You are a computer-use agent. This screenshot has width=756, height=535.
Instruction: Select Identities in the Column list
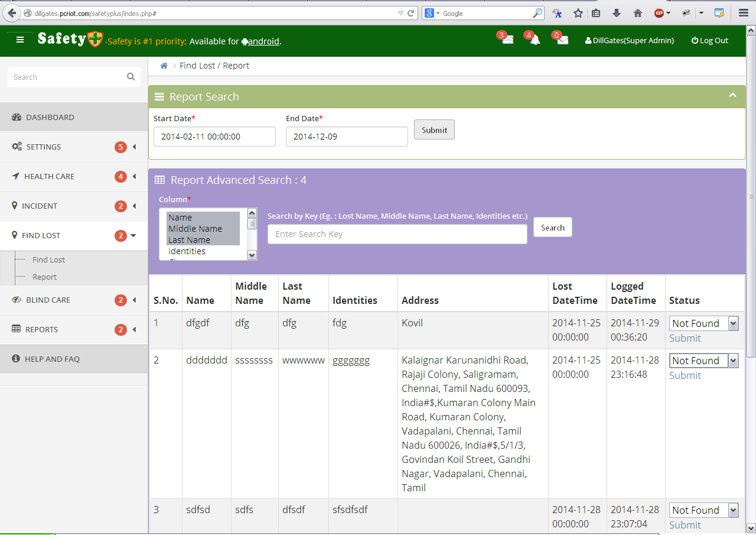(203, 251)
